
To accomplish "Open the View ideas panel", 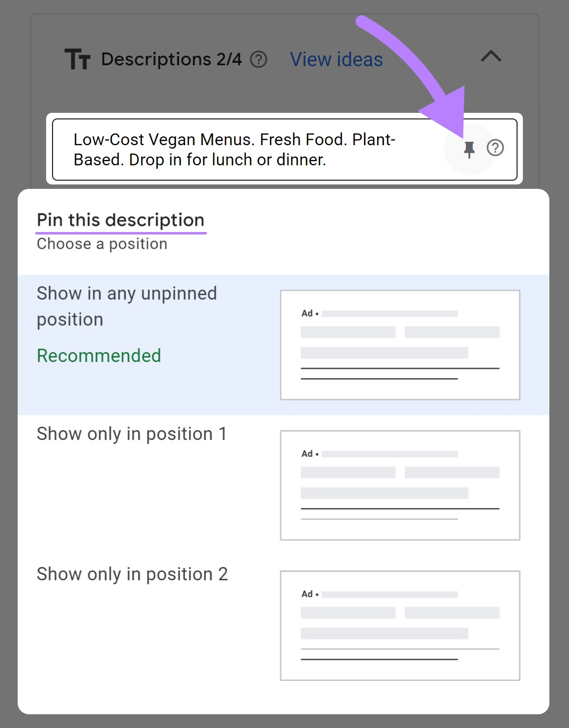I will (336, 59).
